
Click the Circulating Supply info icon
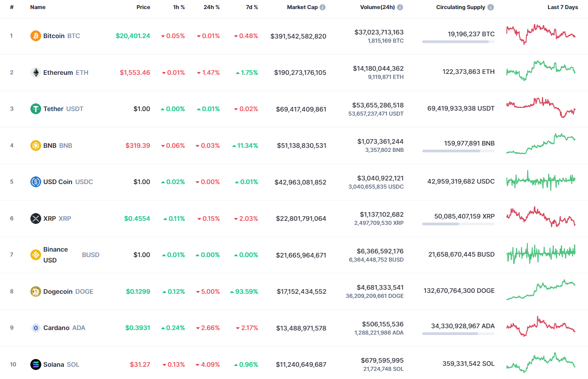[491, 7]
